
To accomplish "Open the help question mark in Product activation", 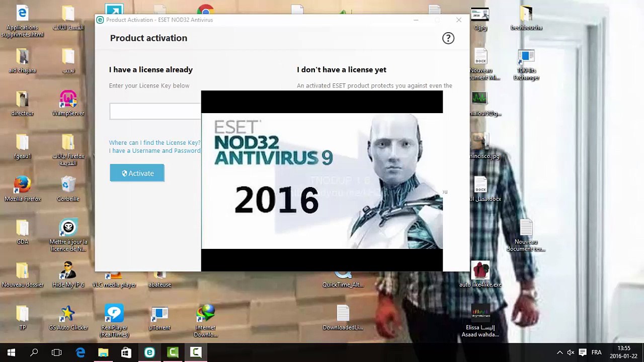I will [x=448, y=38].
